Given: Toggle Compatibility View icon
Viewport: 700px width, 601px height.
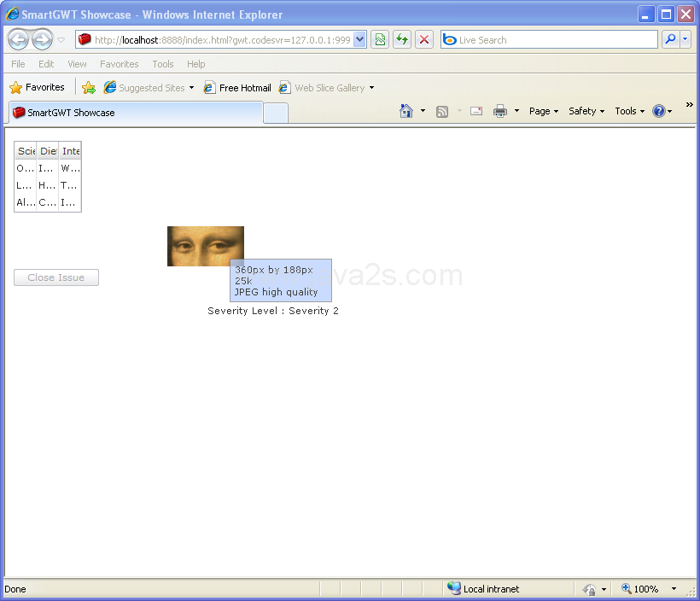Looking at the screenshot, I should click(x=380, y=40).
